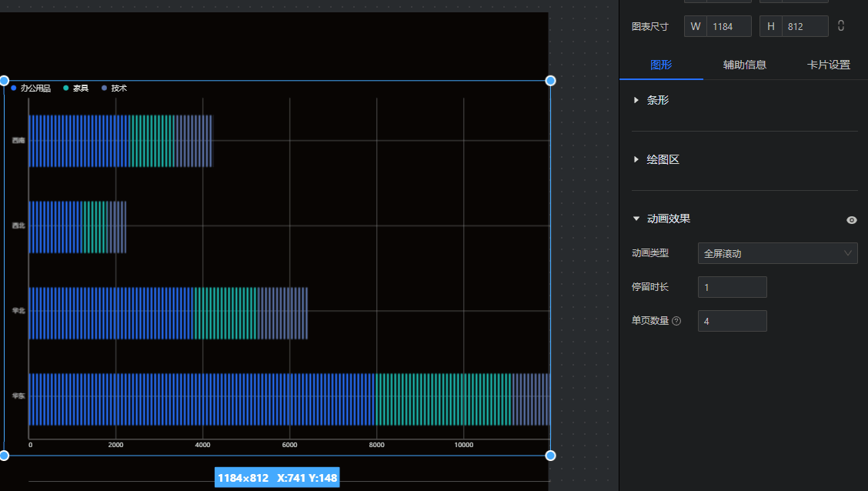Toggle the 办公用品 legend series
This screenshot has width=868, height=491.
point(31,89)
